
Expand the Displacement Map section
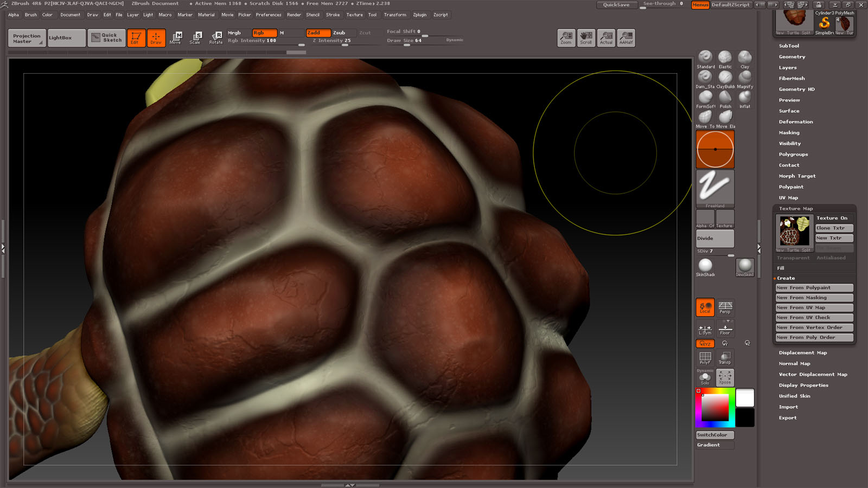(x=803, y=353)
